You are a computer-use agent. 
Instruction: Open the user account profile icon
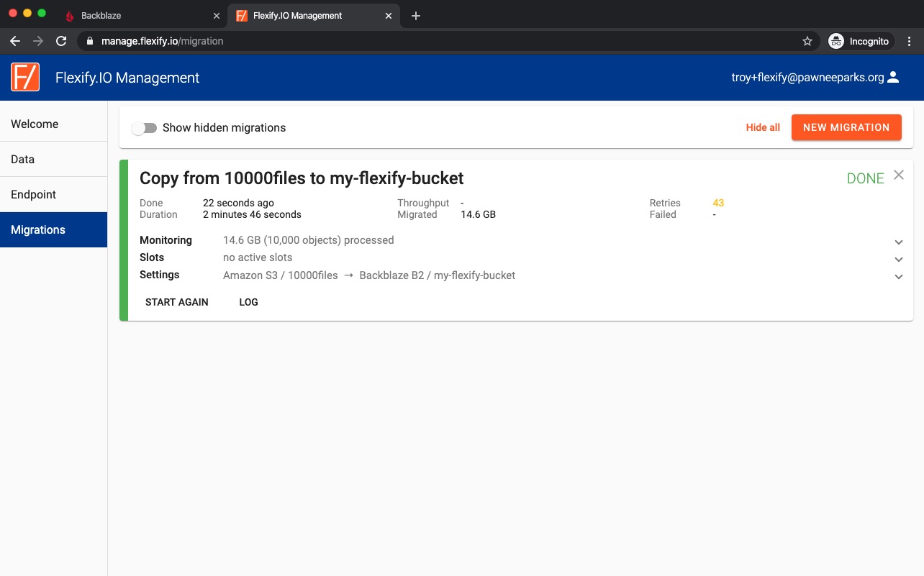(893, 78)
